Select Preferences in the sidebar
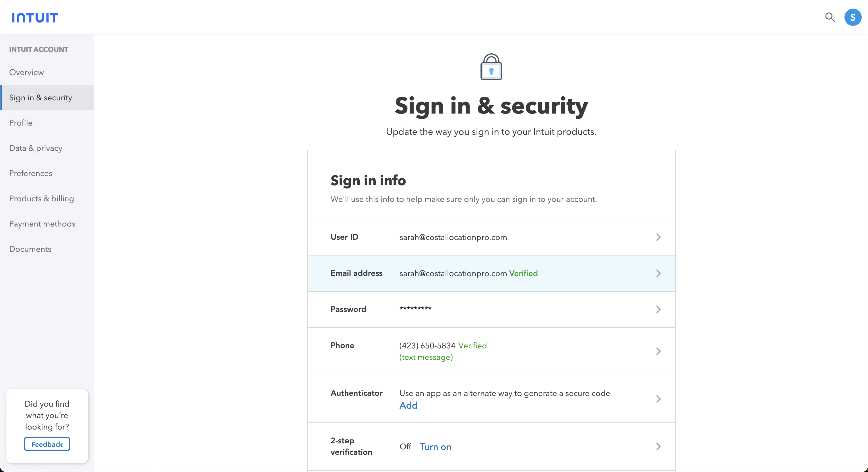This screenshot has width=868, height=472. (31, 173)
